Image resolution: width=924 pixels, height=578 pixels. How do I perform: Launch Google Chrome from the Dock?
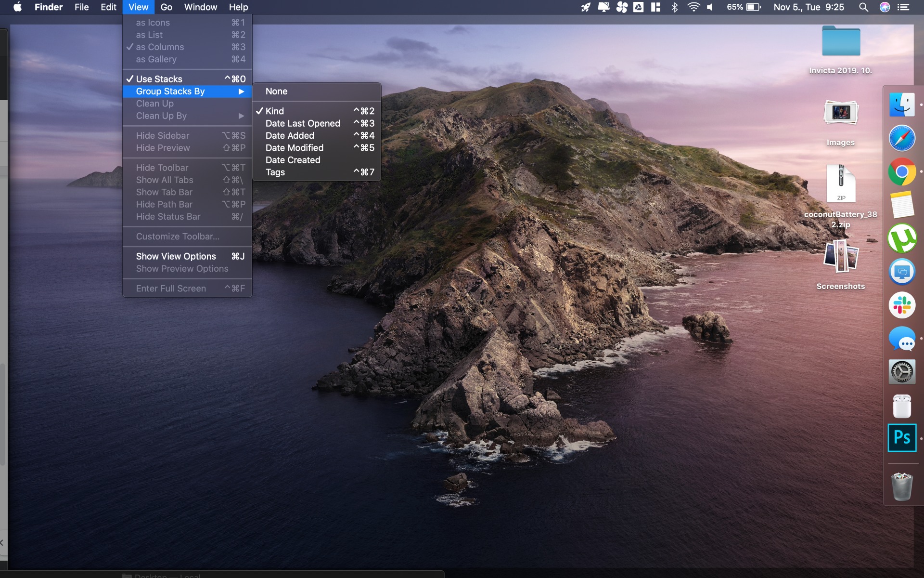[x=902, y=172]
